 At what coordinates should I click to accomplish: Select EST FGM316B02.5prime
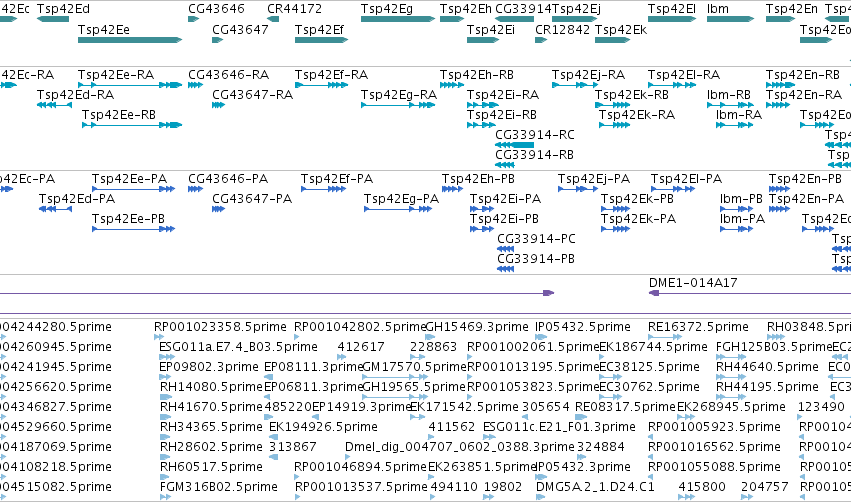[219, 487]
